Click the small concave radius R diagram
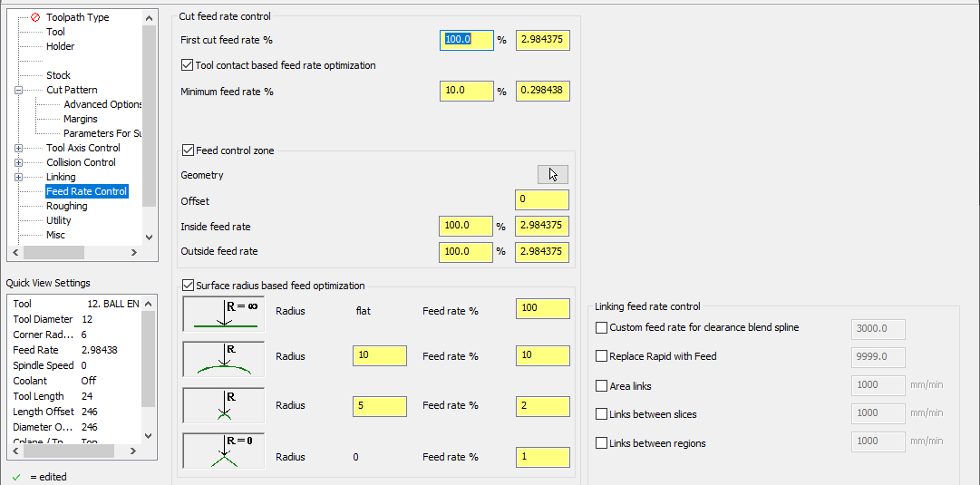 pyautogui.click(x=223, y=404)
